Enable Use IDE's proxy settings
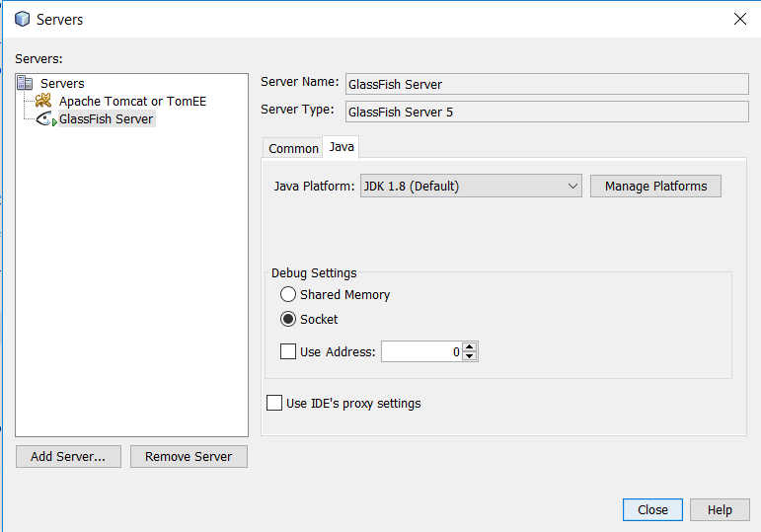 (x=274, y=403)
